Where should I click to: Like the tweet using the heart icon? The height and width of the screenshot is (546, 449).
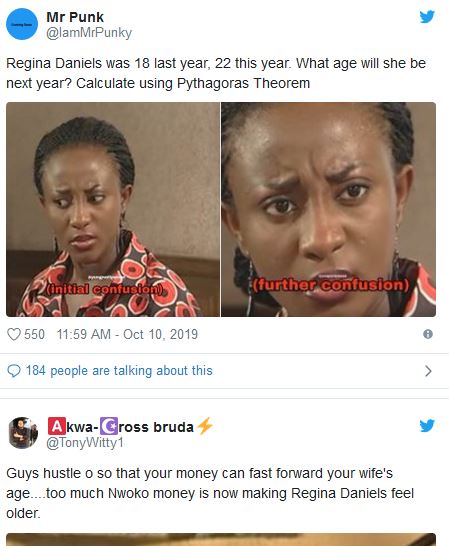click(x=14, y=335)
